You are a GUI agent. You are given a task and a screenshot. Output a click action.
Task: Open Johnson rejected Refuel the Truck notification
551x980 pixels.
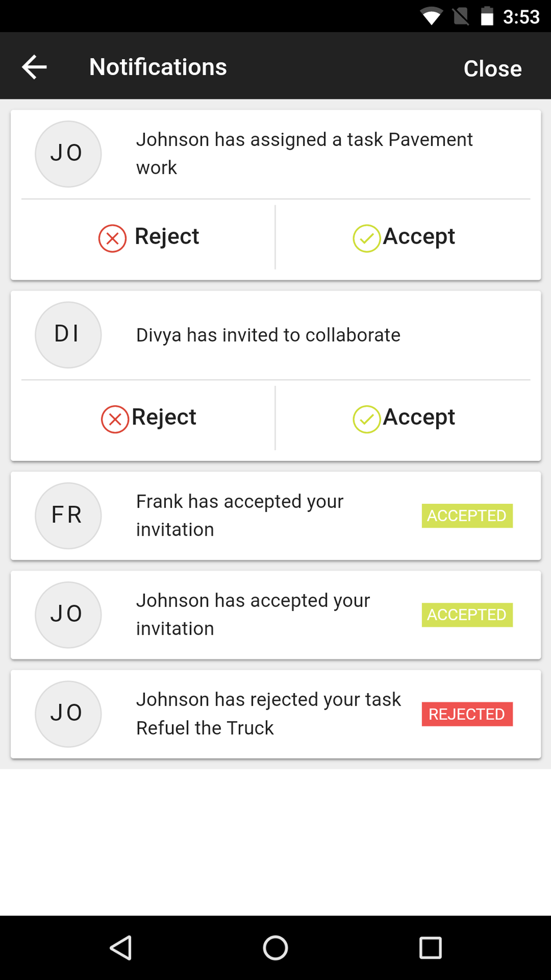coord(275,714)
